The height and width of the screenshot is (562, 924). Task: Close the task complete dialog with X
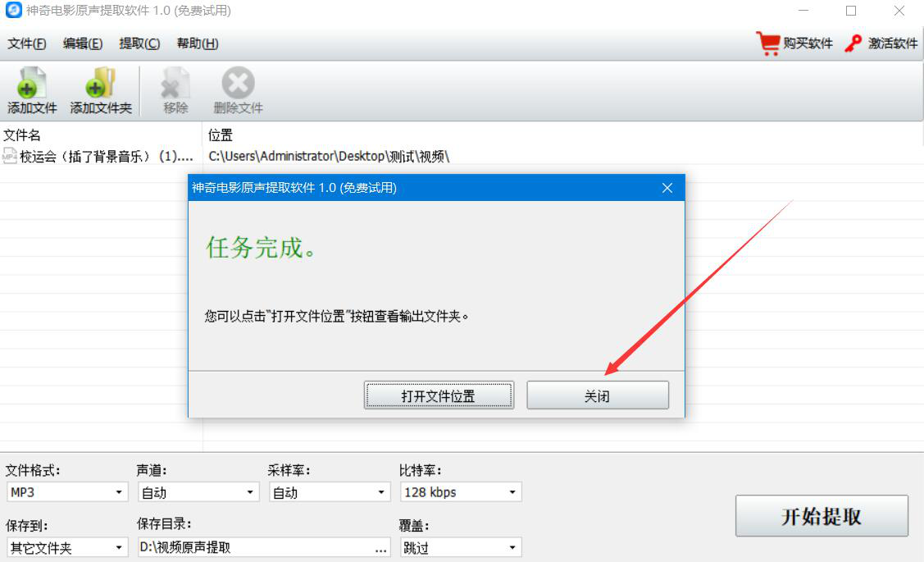coord(667,188)
